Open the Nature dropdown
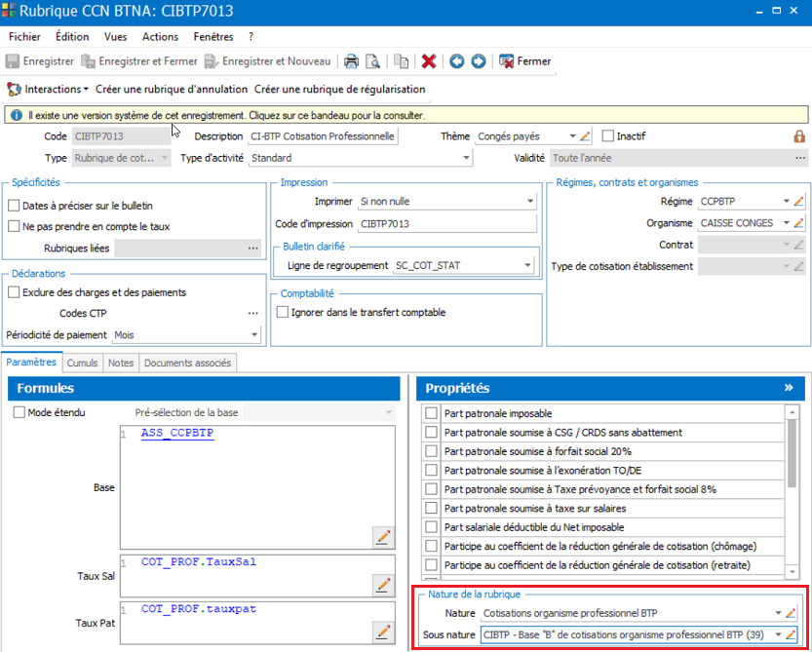812x652 pixels. [x=778, y=613]
